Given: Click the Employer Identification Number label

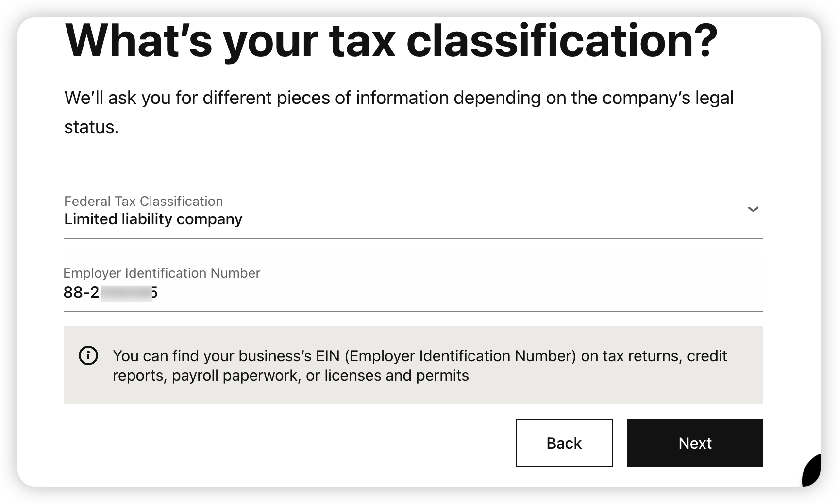Looking at the screenshot, I should [162, 273].
